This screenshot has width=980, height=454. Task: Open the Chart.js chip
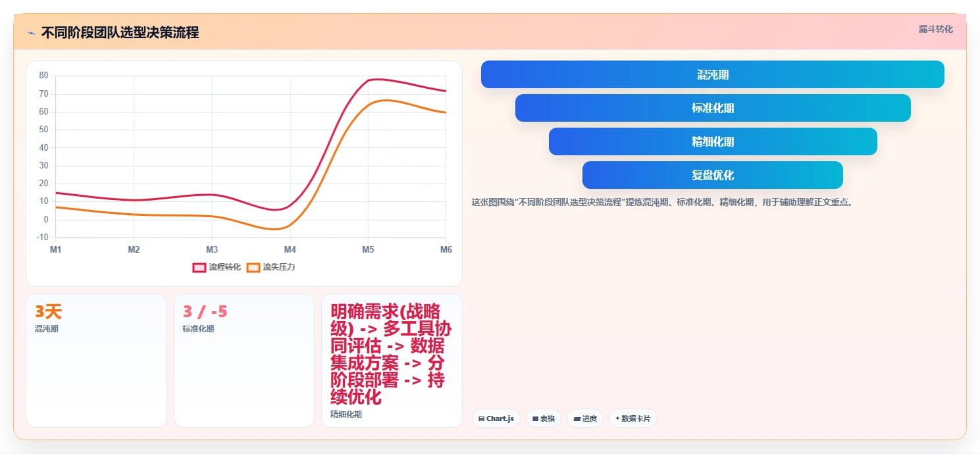pyautogui.click(x=496, y=418)
